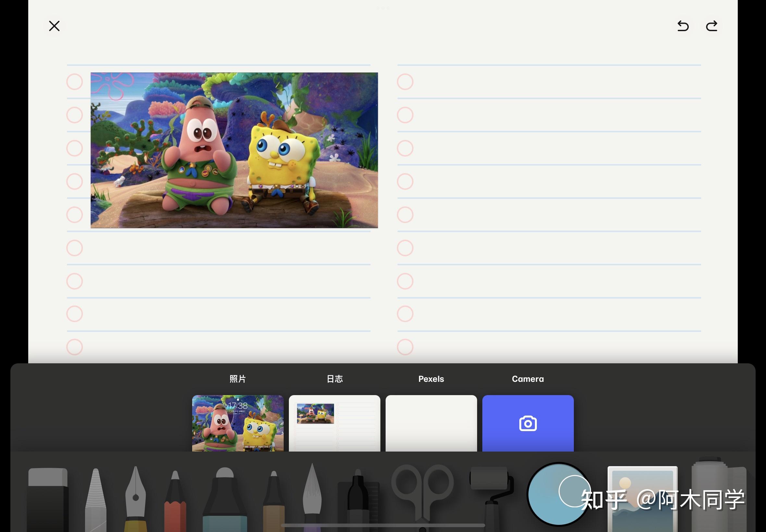Select the watercolor brush tool

312,497
